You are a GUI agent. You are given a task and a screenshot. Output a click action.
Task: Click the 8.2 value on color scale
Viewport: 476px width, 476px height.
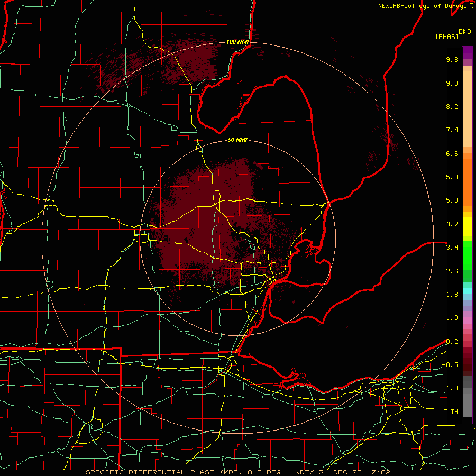452,106
